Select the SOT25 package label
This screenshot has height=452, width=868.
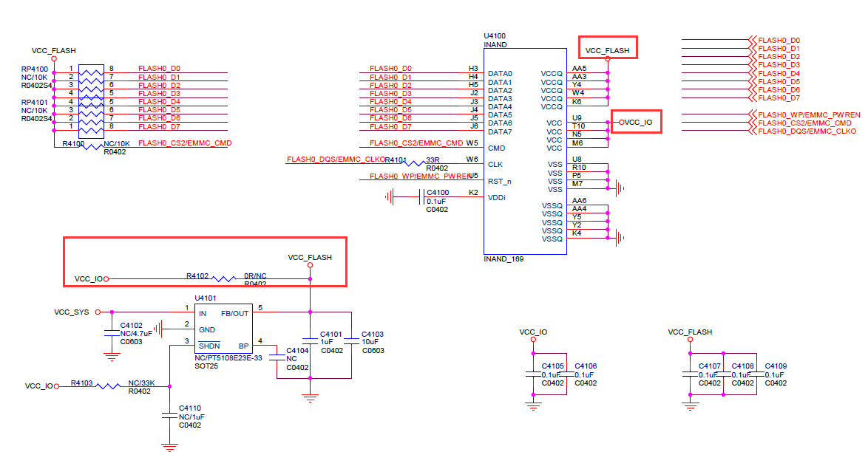click(x=206, y=366)
